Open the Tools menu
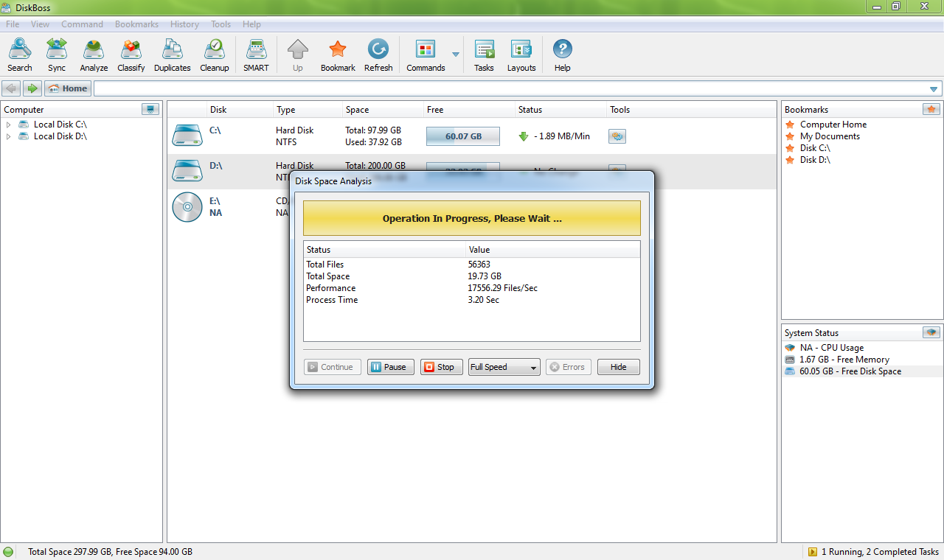Viewport: 944px width, 560px height. pyautogui.click(x=221, y=24)
